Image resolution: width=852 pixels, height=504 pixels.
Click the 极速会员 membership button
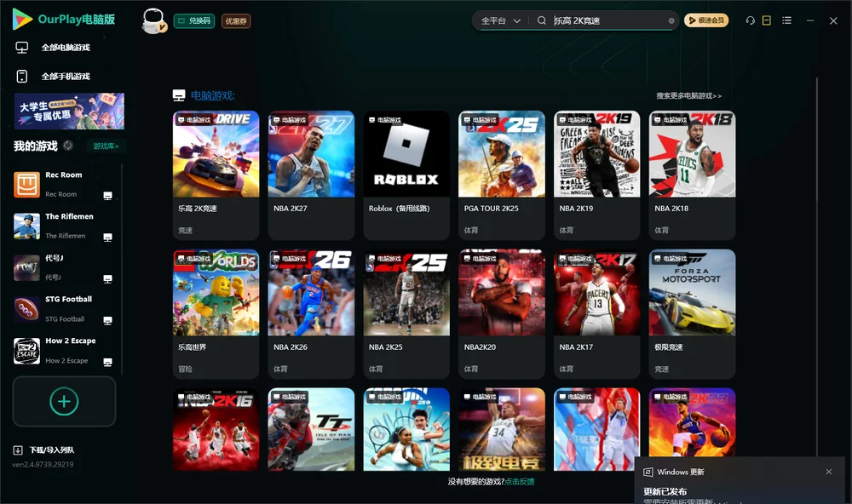(x=706, y=20)
